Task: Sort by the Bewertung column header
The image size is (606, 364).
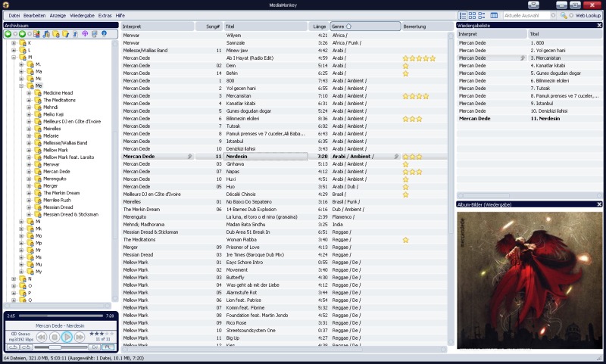Action: pyautogui.click(x=426, y=26)
